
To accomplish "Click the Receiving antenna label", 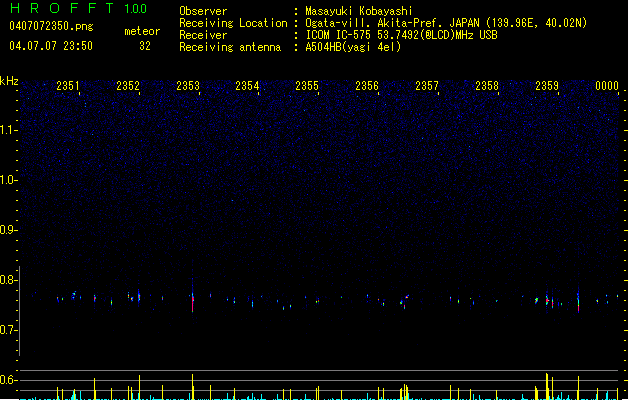I will pos(230,47).
